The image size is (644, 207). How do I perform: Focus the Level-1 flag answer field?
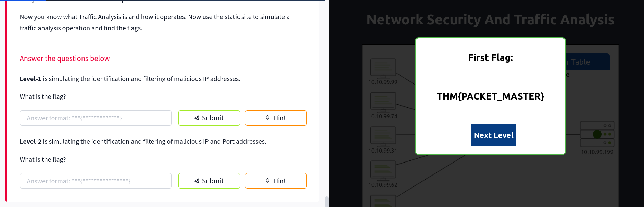(96, 118)
